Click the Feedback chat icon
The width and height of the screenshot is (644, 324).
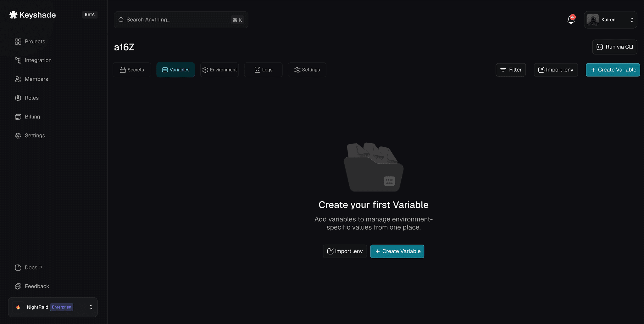18,286
